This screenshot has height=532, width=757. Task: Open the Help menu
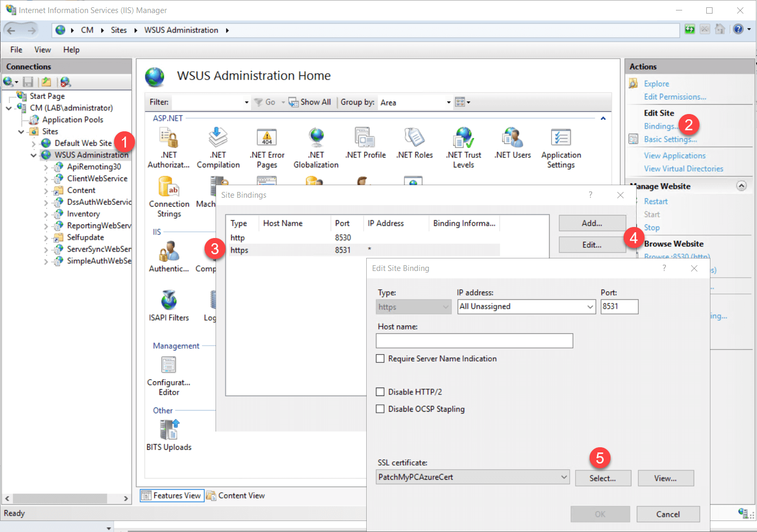(71, 50)
